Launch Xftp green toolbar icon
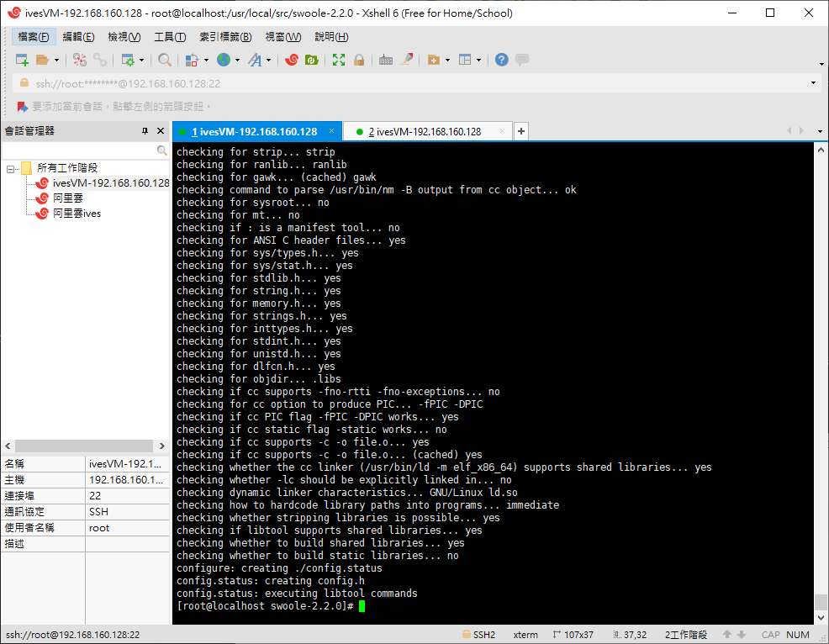The image size is (829, 644). tap(311, 60)
